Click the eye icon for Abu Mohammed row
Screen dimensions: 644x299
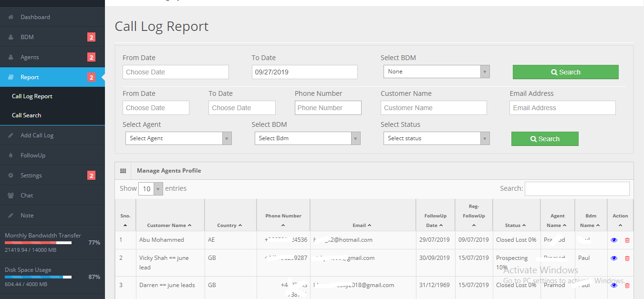click(614, 240)
